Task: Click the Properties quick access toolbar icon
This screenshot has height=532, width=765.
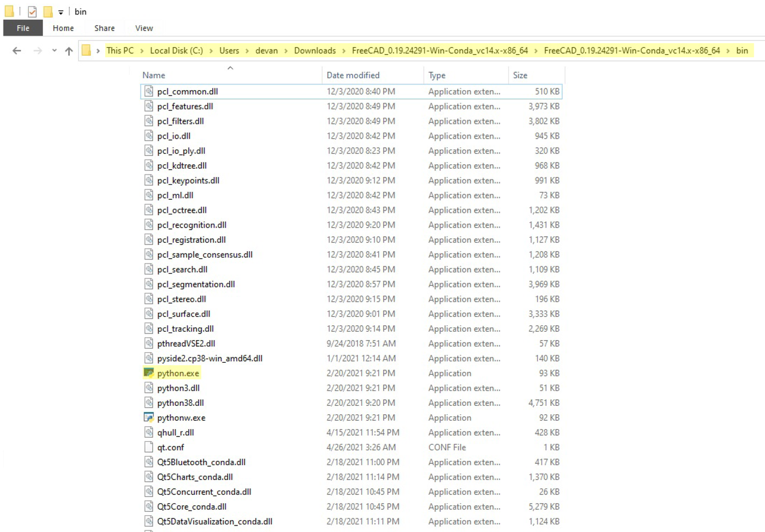Action: tap(32, 11)
